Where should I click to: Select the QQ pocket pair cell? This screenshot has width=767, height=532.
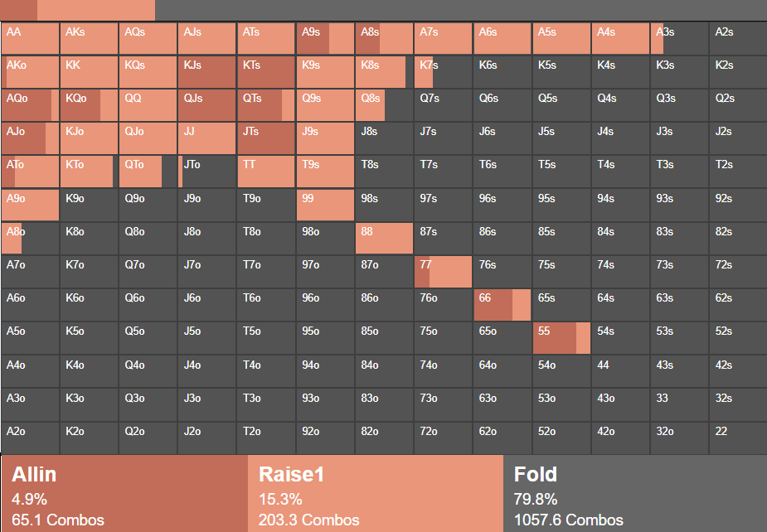tap(148, 105)
